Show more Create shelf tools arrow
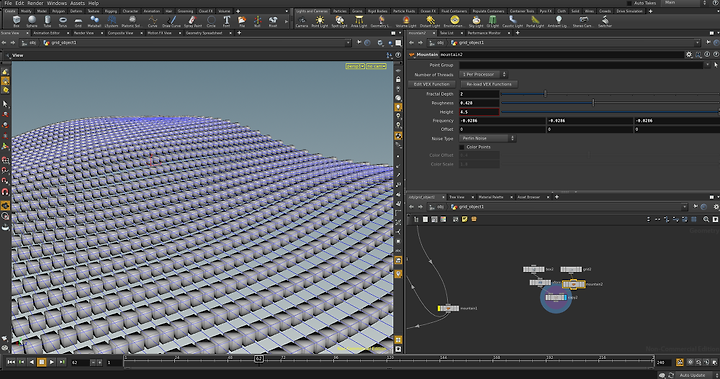 (x=287, y=21)
